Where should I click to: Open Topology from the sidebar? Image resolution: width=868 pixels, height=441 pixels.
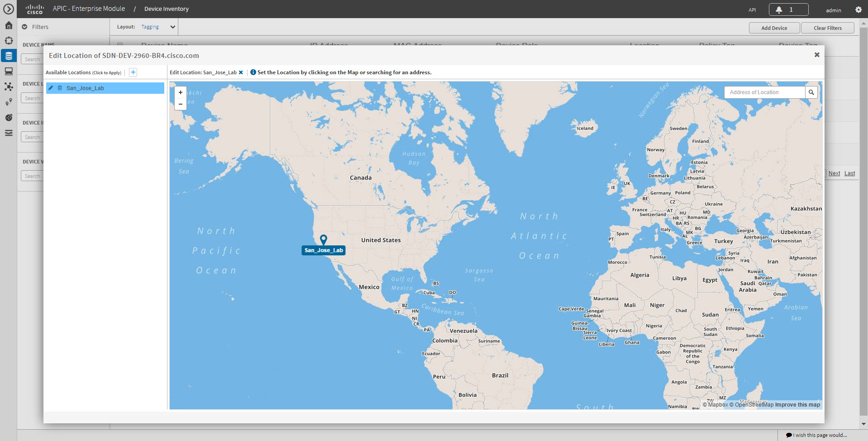[9, 86]
